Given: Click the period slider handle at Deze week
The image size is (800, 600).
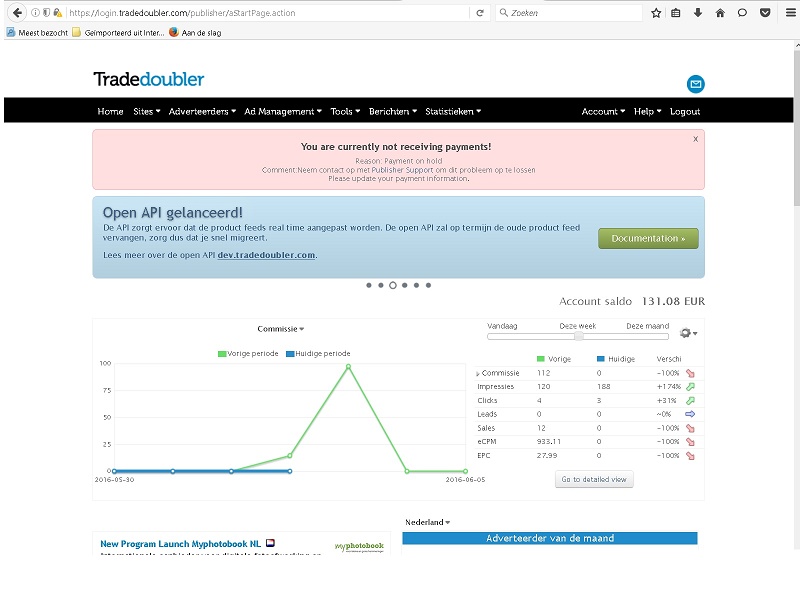Looking at the screenshot, I should [x=578, y=337].
